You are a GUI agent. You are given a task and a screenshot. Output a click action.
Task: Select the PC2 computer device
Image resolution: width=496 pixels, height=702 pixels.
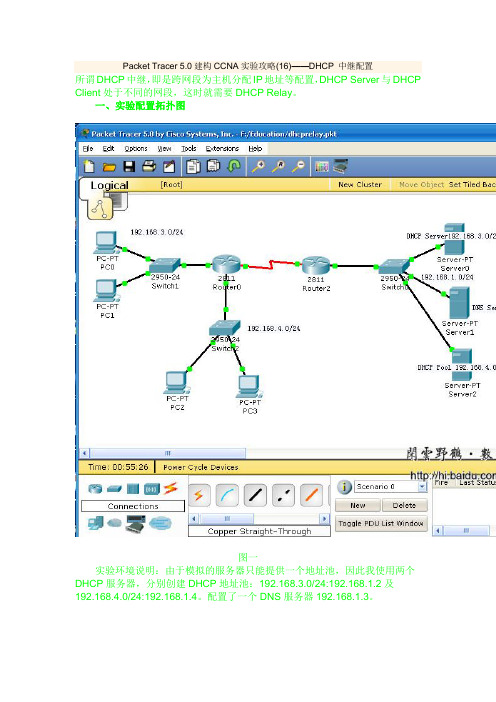coord(176,383)
